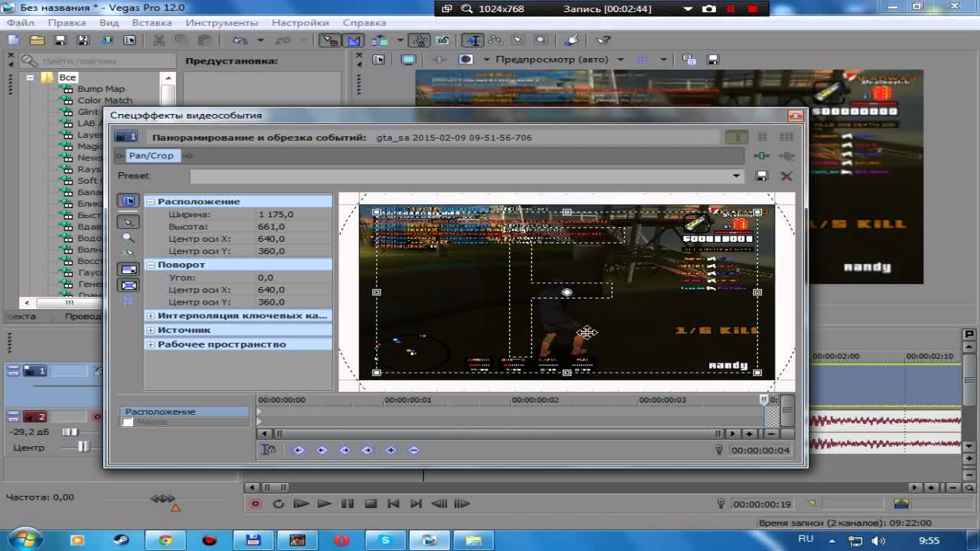Toggle the Enable Snapping toolbar icon
Viewport: 980px width, 551px height.
point(330,41)
